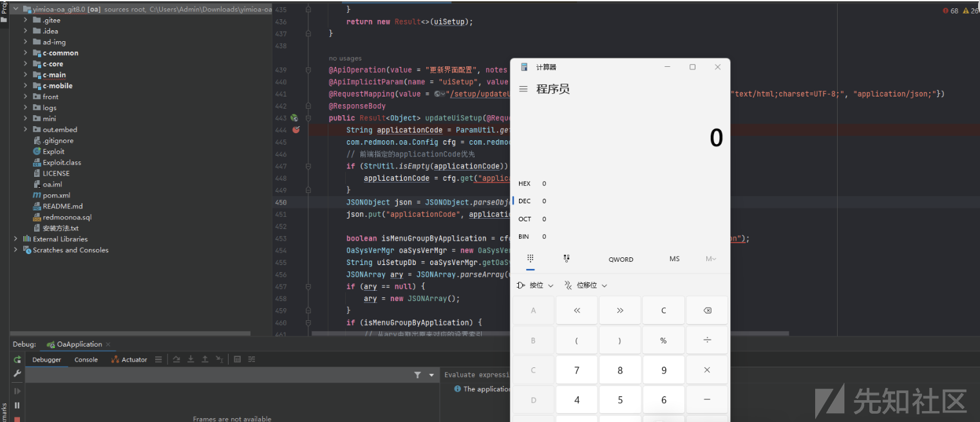Expand the c-common module
This screenshot has width=980, height=422.
click(x=26, y=53)
